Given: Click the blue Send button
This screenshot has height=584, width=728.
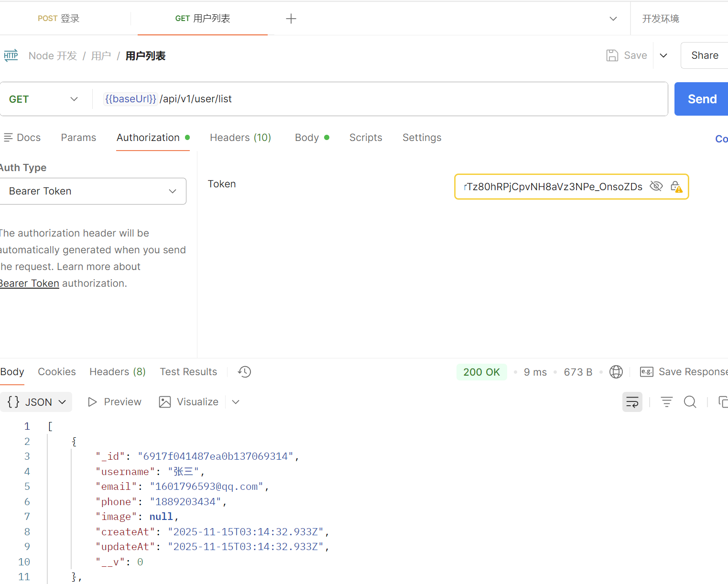Looking at the screenshot, I should tap(701, 99).
